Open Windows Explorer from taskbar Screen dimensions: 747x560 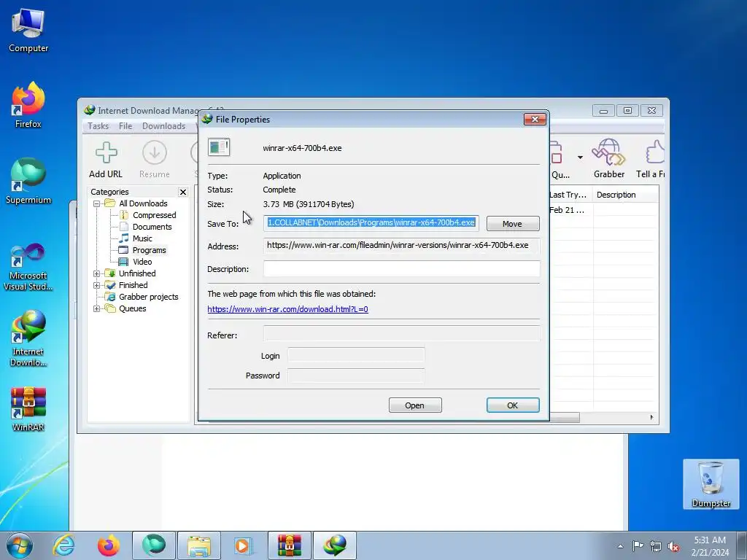pos(199,545)
